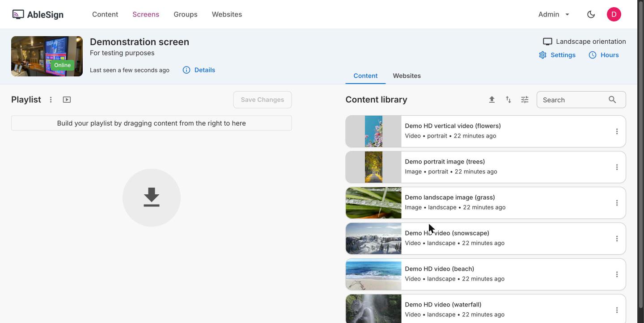
Task: Open options for Demo HD vertical video (flowers)
Action: 617,131
